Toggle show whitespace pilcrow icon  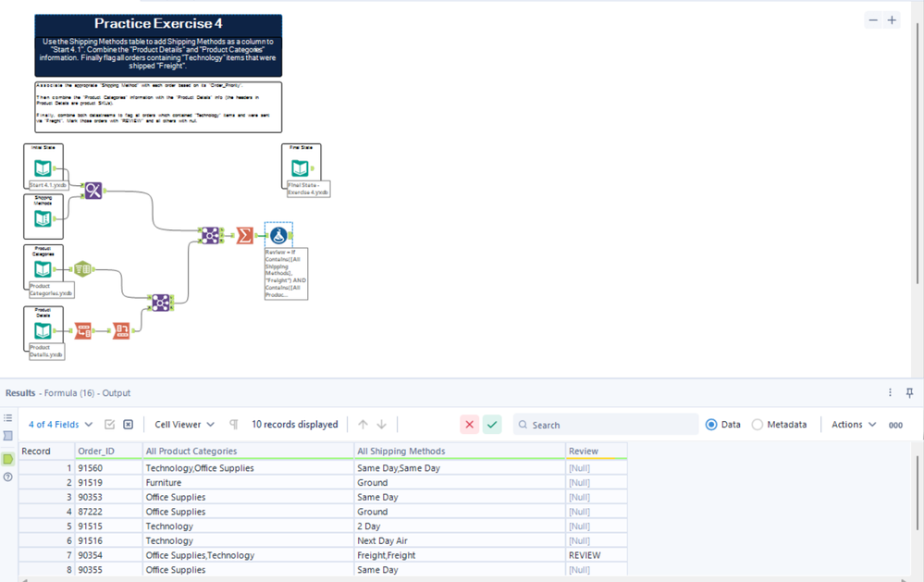[234, 425]
